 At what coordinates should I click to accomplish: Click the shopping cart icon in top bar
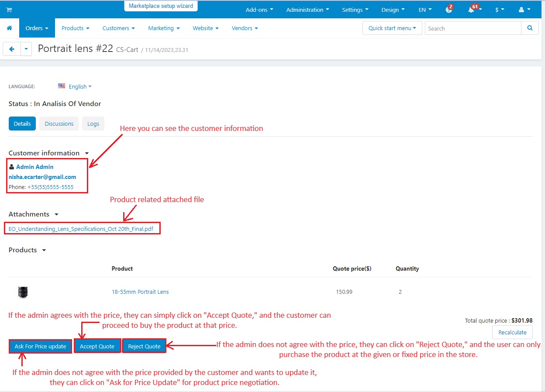coord(9,10)
